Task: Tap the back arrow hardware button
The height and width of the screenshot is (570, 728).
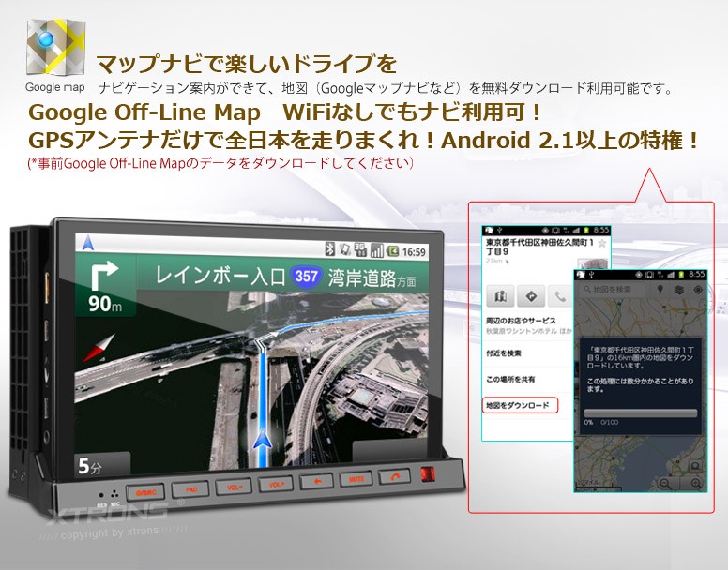Action: (317, 481)
